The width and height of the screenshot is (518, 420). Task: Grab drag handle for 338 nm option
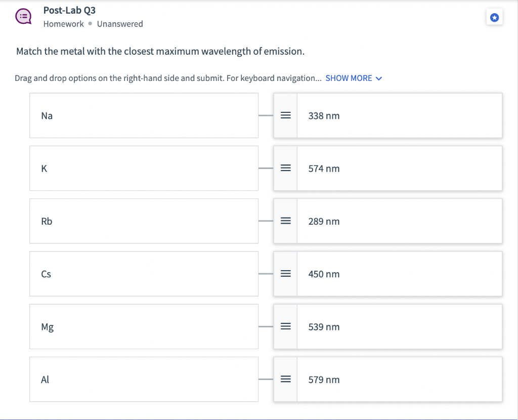[x=285, y=116]
